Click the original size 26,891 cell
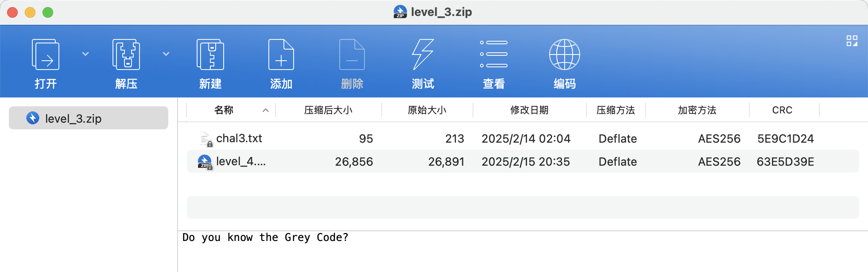The height and width of the screenshot is (272, 868). [446, 162]
